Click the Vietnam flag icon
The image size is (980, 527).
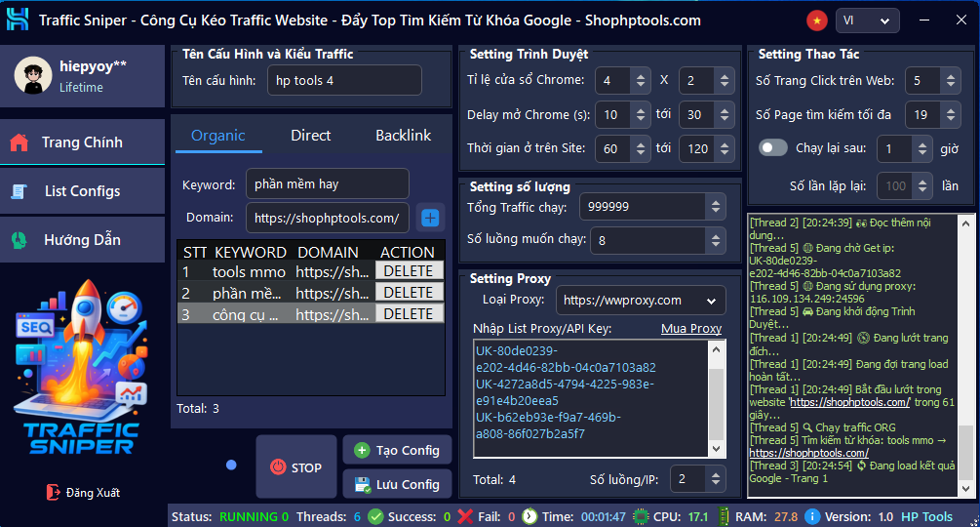click(816, 20)
